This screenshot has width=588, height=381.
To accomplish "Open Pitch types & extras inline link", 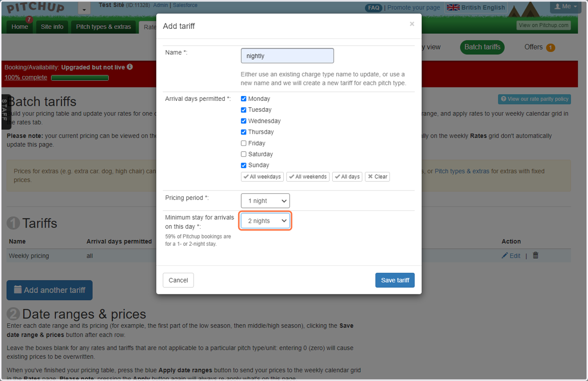I will pos(462,171).
